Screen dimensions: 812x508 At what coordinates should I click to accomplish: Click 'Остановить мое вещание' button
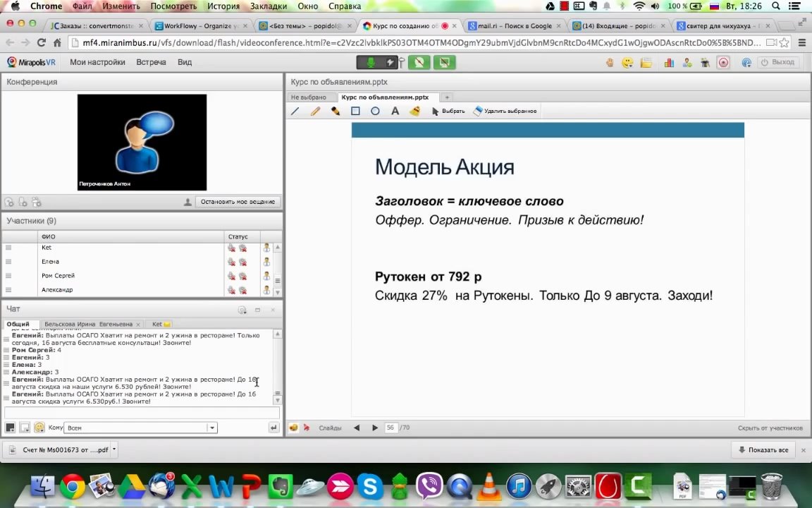(x=238, y=202)
